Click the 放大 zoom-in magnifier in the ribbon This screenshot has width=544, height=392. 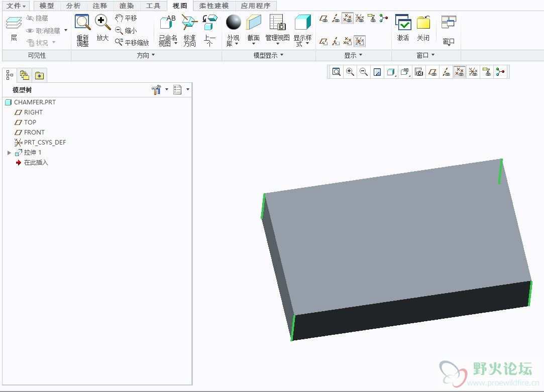(102, 29)
